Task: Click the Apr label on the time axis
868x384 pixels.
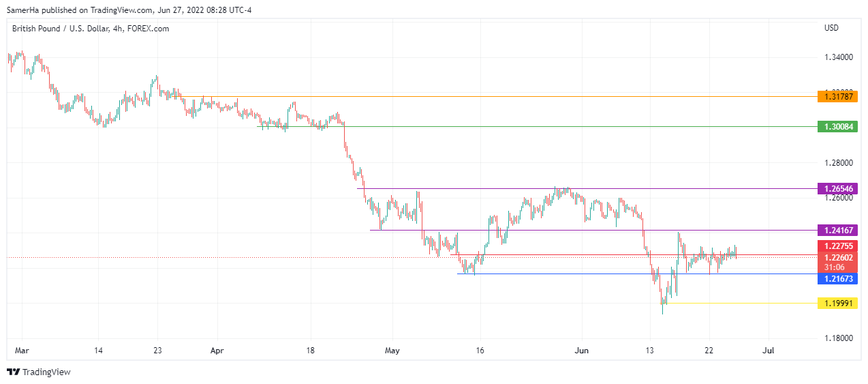Action: click(217, 350)
